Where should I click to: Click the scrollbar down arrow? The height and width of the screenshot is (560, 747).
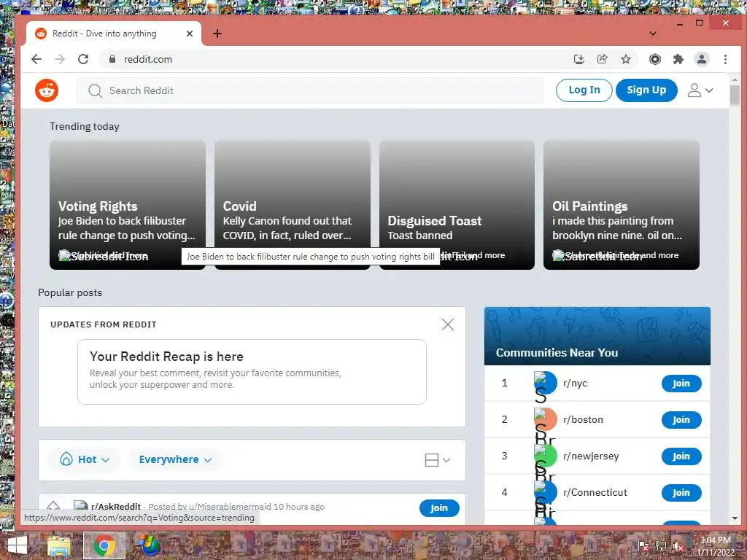point(735,518)
